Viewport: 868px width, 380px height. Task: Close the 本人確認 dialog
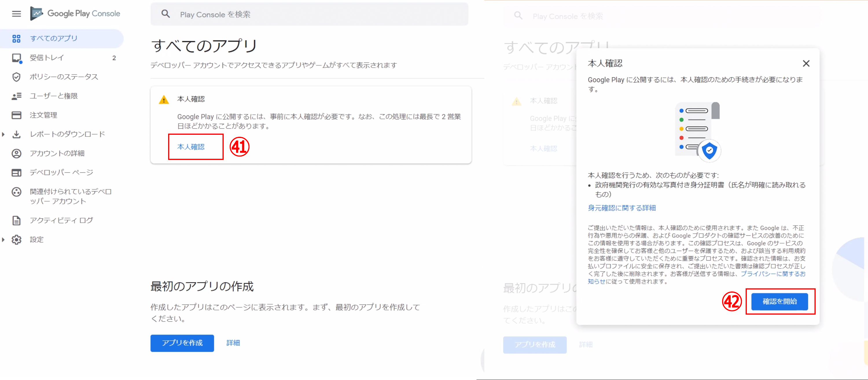point(806,63)
